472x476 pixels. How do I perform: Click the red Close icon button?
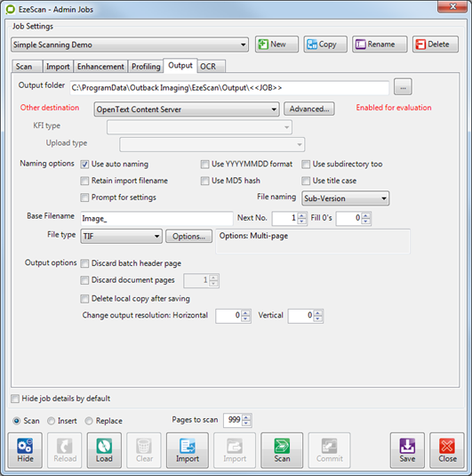(447, 450)
